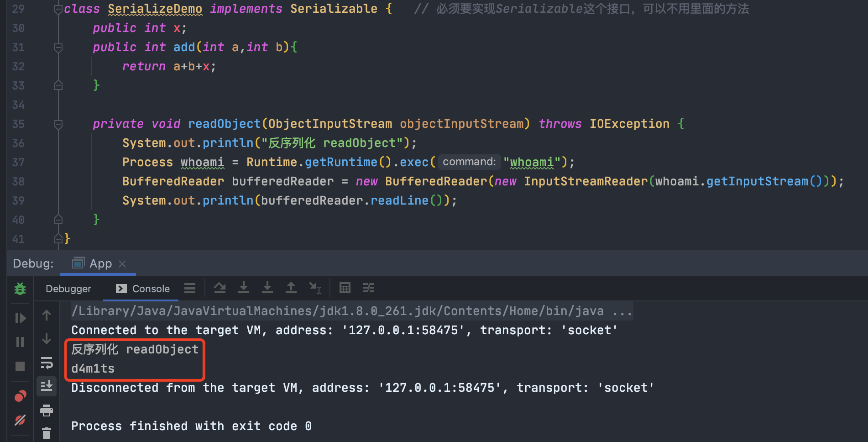The height and width of the screenshot is (442, 868).
Task: Click the "whoami" string literal
Action: pos(532,162)
